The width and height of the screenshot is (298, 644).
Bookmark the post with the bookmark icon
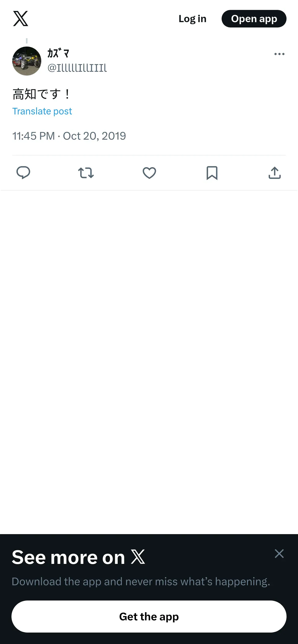click(212, 173)
